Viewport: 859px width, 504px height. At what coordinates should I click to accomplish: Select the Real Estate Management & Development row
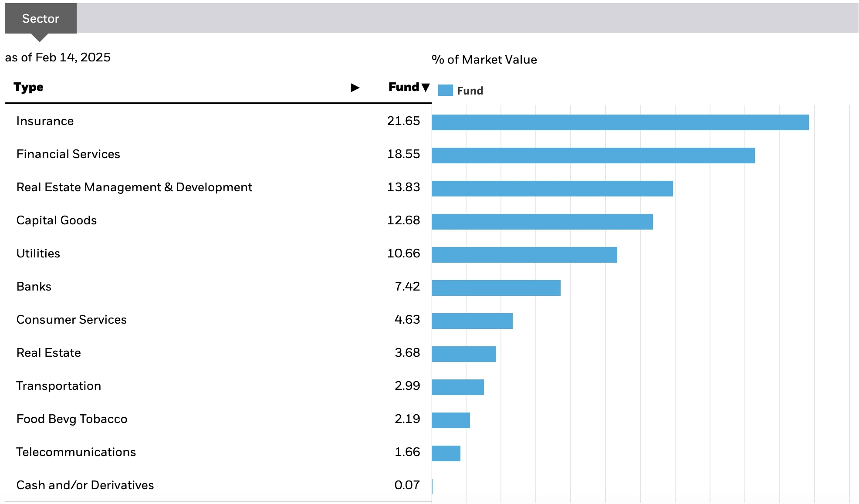click(134, 187)
